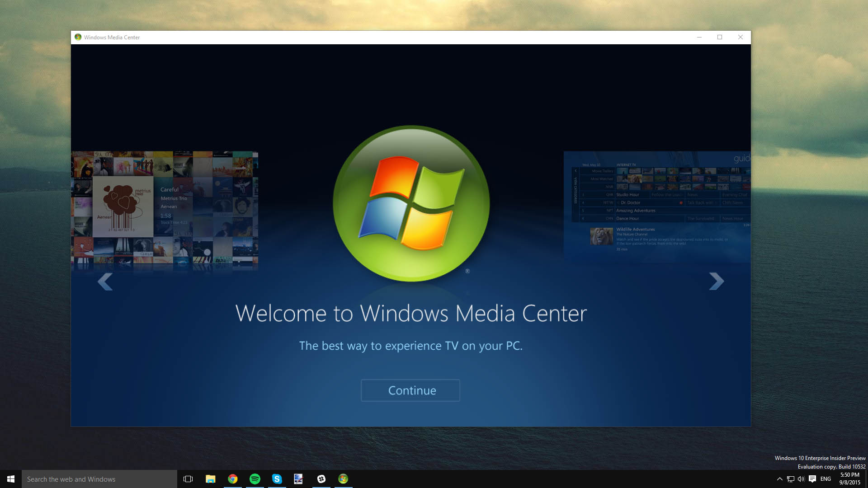The width and height of the screenshot is (868, 488).
Task: Launch Spotify from the taskbar
Action: 255,479
